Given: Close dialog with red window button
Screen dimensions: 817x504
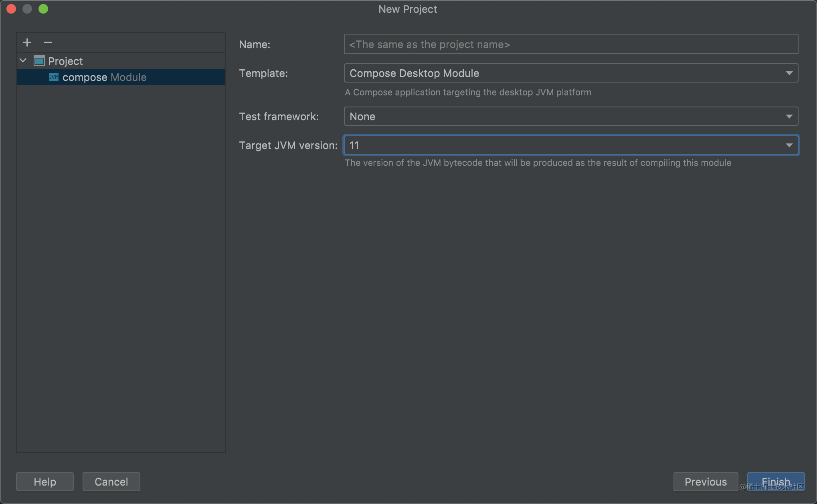Looking at the screenshot, I should point(11,9).
